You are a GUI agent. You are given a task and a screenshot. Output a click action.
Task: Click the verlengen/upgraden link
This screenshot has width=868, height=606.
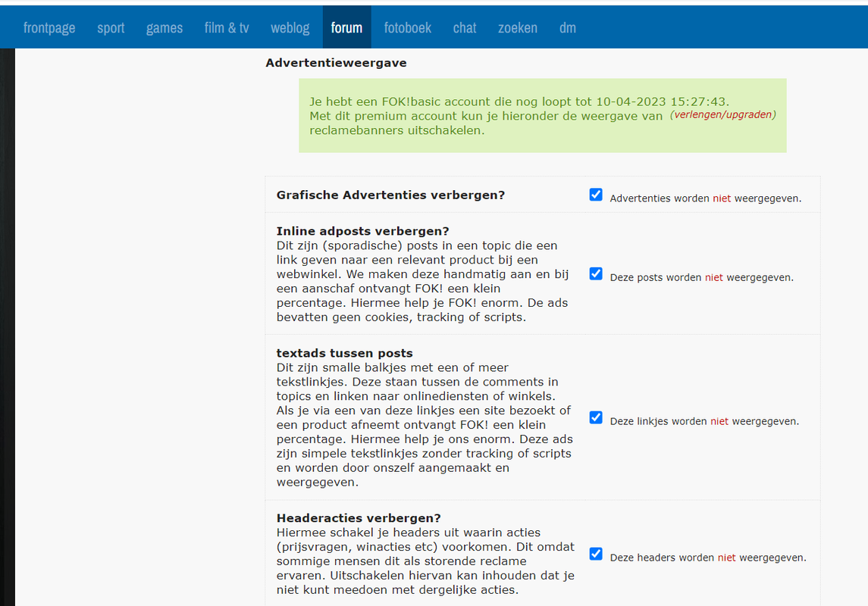click(x=723, y=114)
